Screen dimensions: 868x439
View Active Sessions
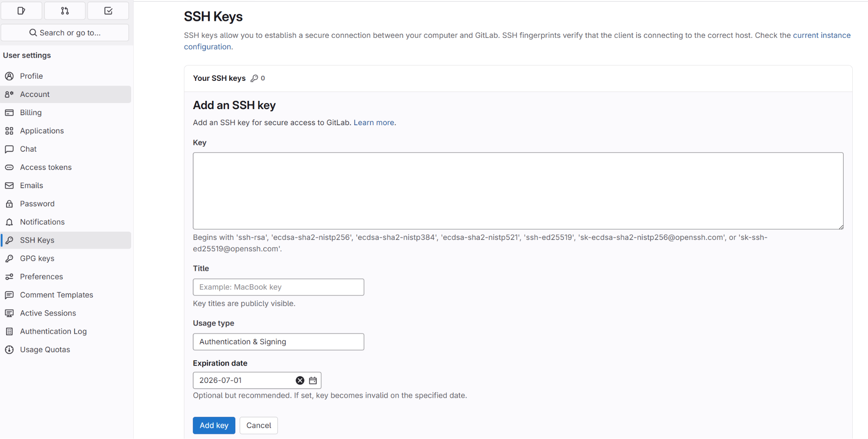66,313
